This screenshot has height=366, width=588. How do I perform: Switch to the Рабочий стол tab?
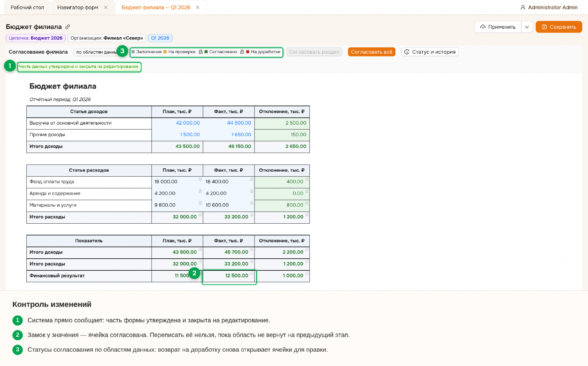[27, 8]
